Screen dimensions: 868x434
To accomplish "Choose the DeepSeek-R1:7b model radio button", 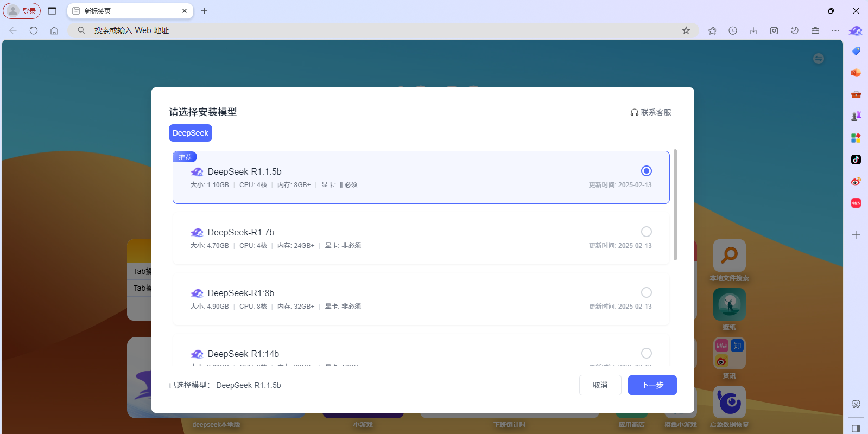I will (x=646, y=232).
